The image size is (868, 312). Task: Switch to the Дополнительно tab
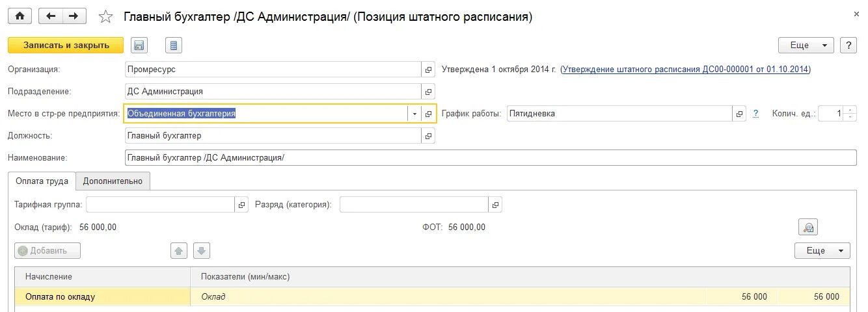tap(113, 181)
